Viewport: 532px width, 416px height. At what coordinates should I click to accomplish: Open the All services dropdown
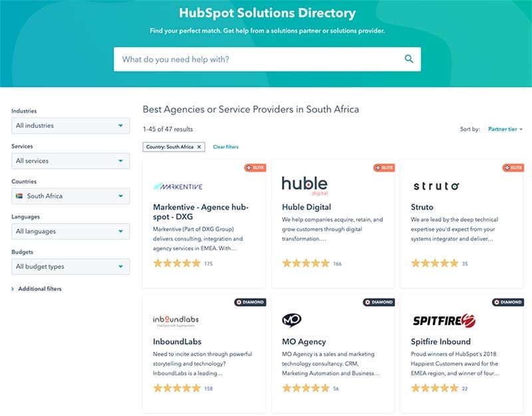[x=70, y=161]
